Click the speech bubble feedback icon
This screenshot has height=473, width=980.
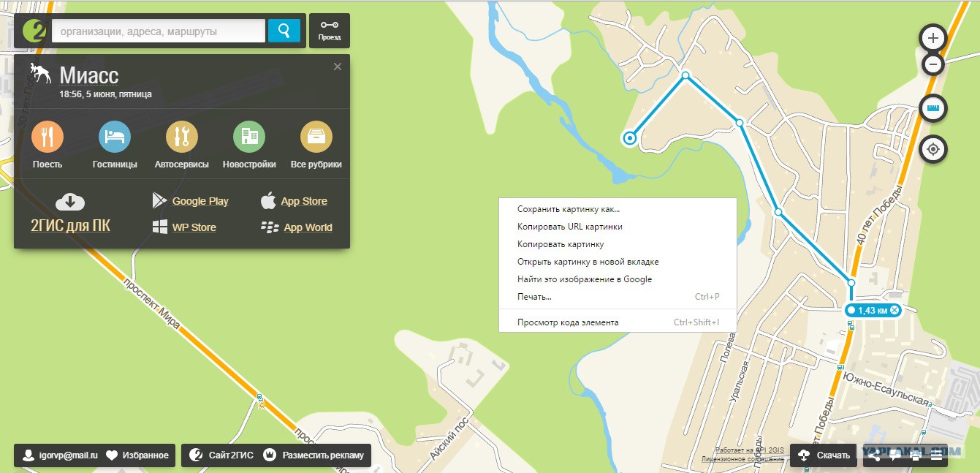pyautogui.click(x=894, y=455)
